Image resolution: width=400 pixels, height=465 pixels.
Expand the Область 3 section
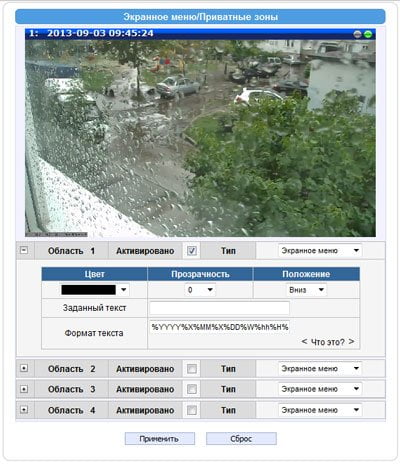[x=24, y=389]
